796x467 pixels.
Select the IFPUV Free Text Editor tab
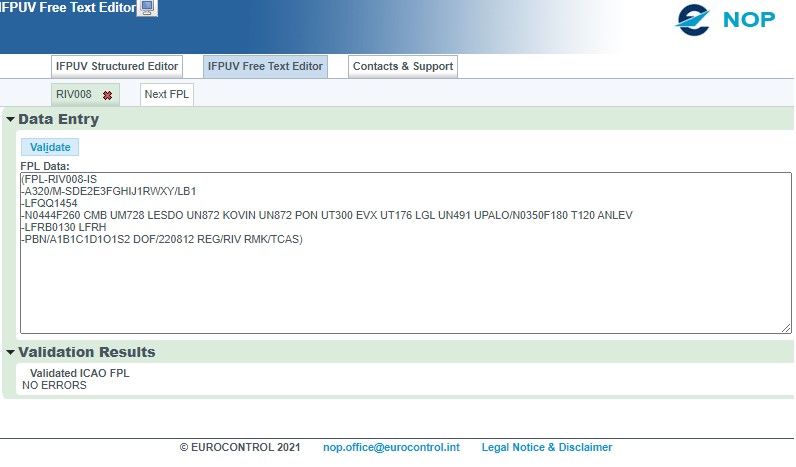click(x=265, y=66)
